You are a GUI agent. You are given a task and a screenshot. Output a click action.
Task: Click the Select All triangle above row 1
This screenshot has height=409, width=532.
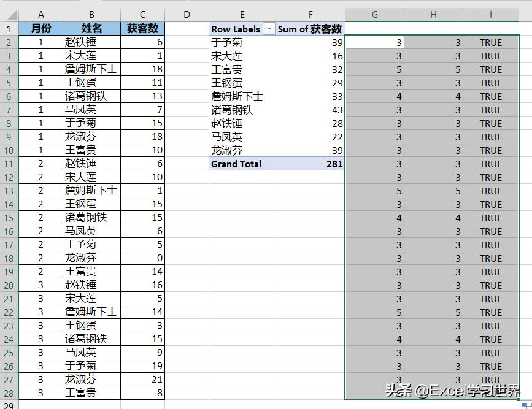click(13, 13)
